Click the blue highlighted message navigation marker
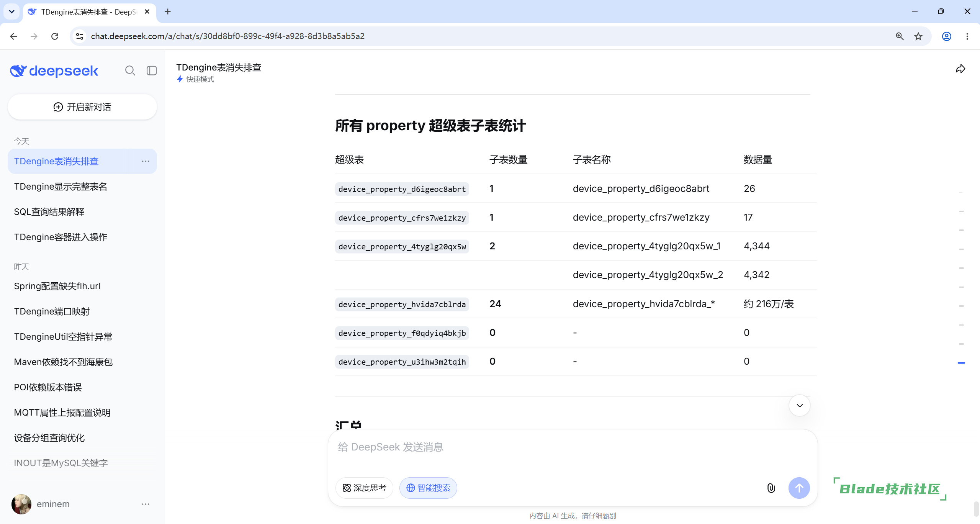980x524 pixels. [961, 362]
